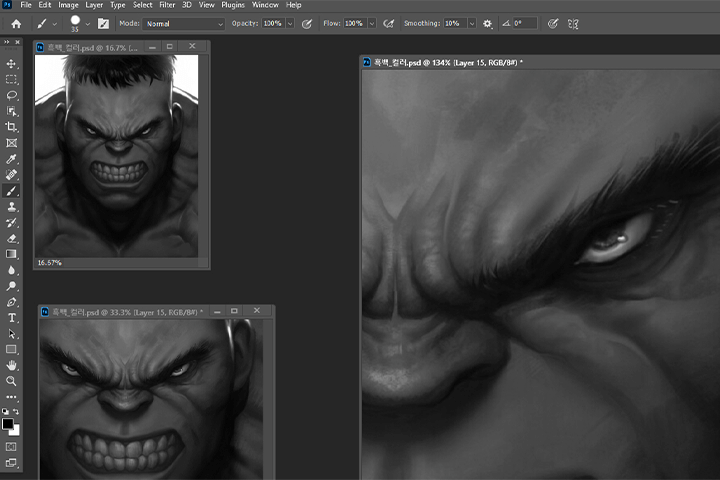
Task: Select the Clone Stamp tool
Action: coord(11,207)
